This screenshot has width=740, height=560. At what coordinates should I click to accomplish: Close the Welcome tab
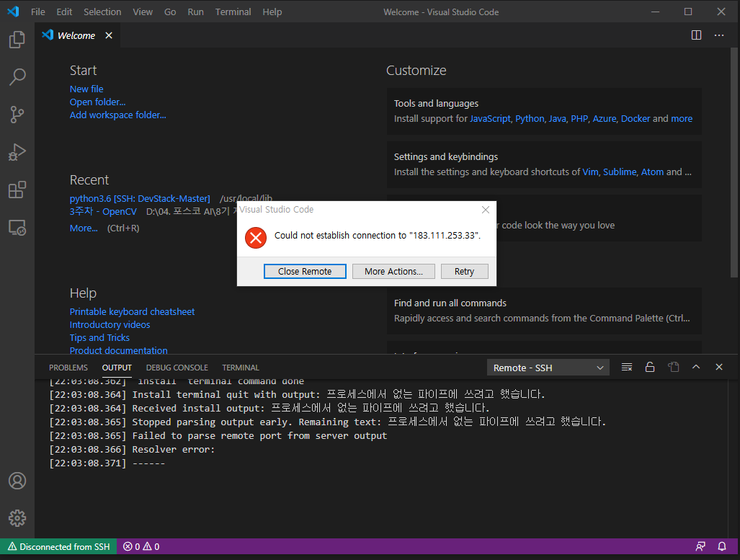point(109,35)
